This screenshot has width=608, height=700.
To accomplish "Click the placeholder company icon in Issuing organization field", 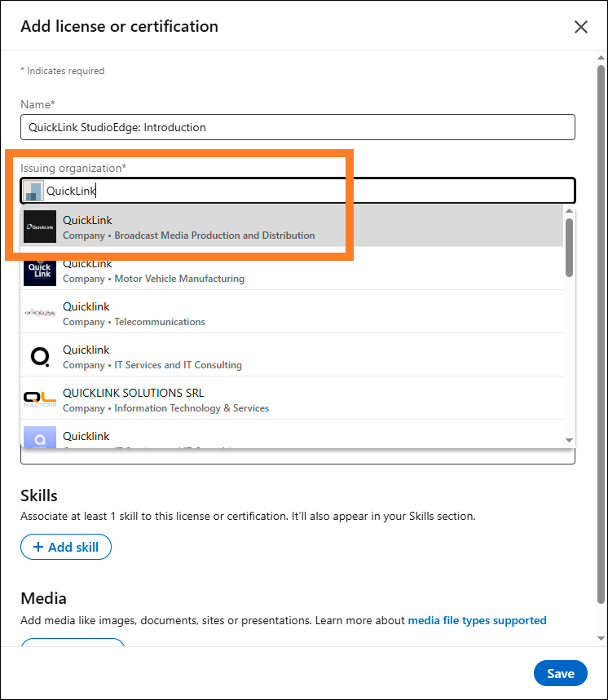I will click(33, 191).
